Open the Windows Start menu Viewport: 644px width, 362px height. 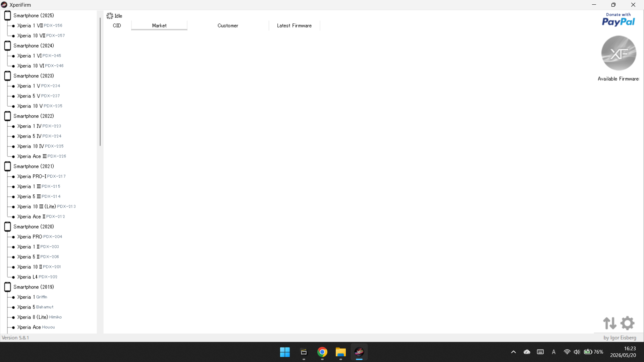click(285, 352)
